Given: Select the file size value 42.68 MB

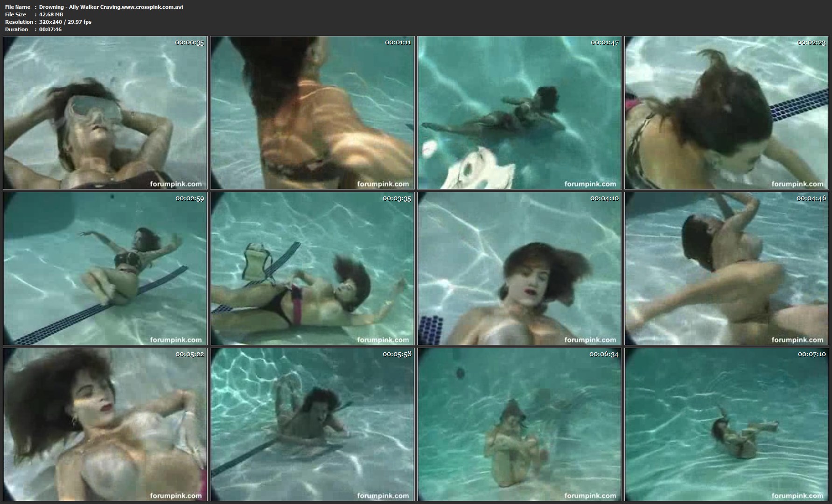Looking at the screenshot, I should [51, 14].
